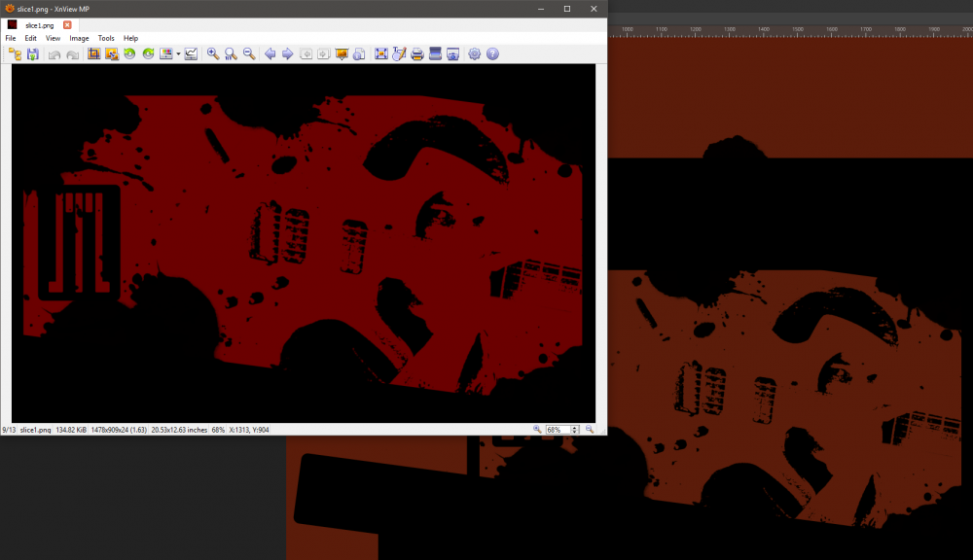This screenshot has height=560, width=973.
Task: Save the current image
Action: coord(31,53)
